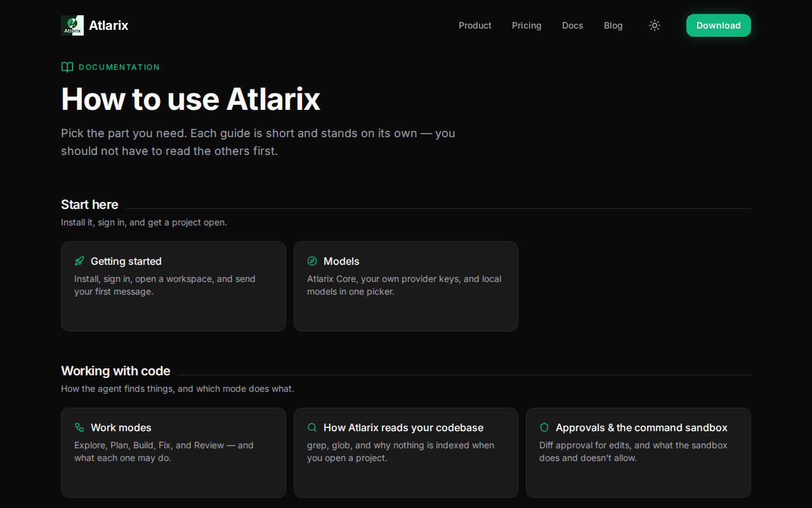Click the Start here section heading
The image size is (812, 508).
(x=89, y=204)
